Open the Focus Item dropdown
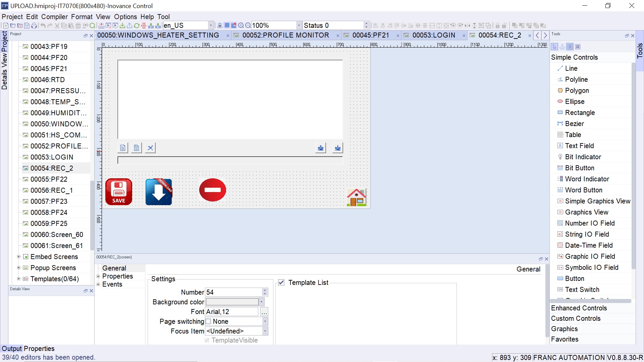Viewport: 644px width, 362px height. pos(265,331)
